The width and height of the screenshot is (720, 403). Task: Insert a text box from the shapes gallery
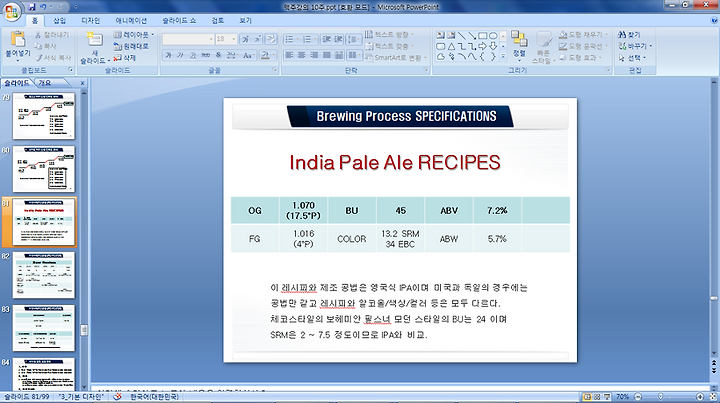[441, 35]
